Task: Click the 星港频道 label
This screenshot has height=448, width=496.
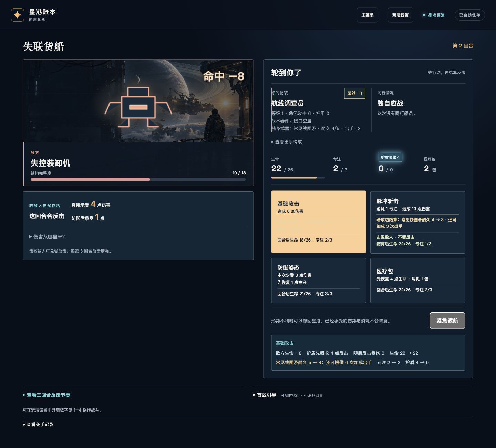Action: [436, 15]
